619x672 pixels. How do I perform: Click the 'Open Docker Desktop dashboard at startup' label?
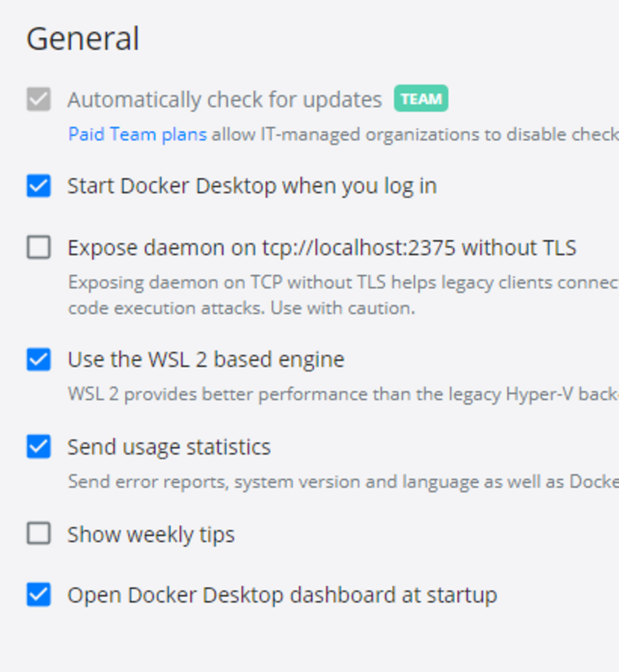pos(282,595)
